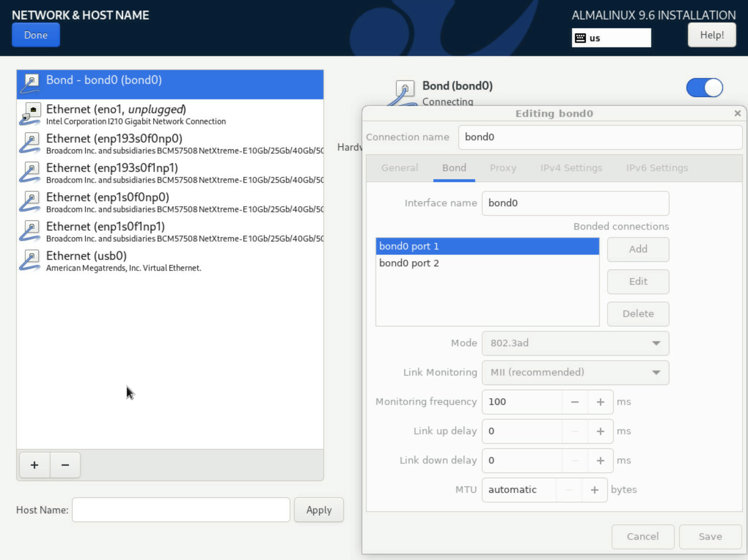Increase Link down delay with plus
748x560 pixels.
(600, 461)
